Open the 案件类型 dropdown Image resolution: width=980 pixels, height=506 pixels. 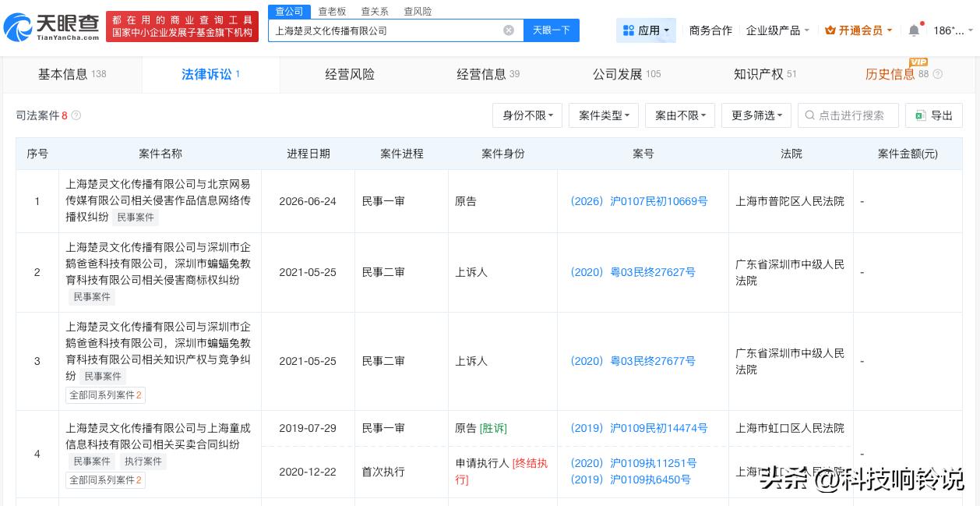click(604, 115)
